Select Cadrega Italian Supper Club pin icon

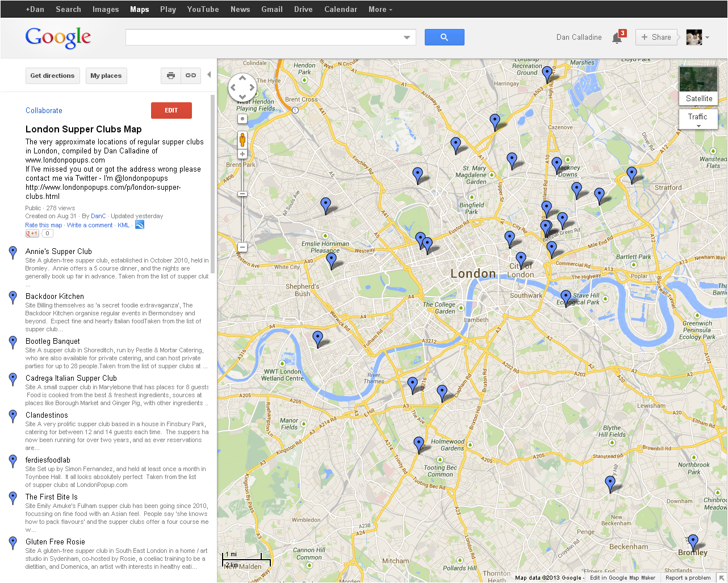(13, 380)
